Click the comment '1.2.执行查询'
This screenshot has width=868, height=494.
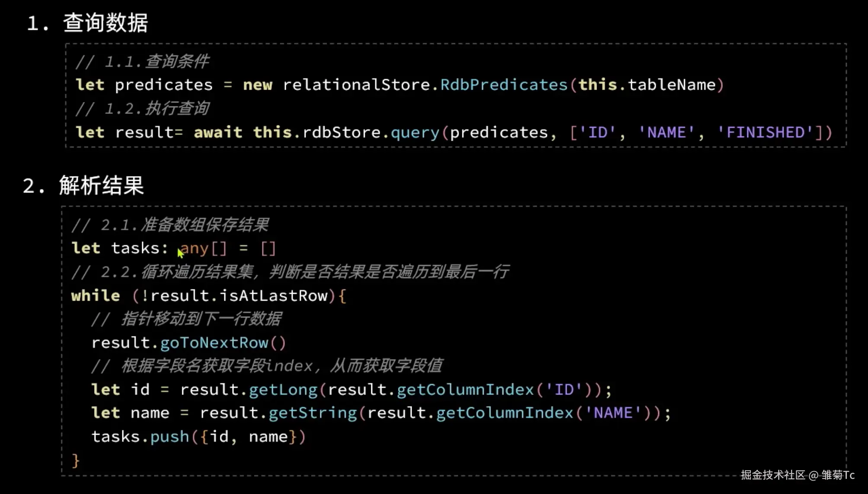pyautogui.click(x=143, y=109)
